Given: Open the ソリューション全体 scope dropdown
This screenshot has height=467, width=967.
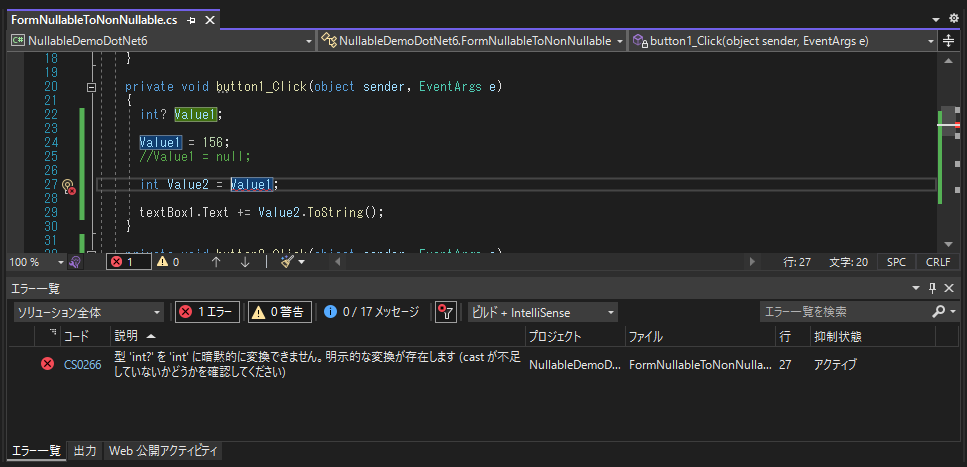Looking at the screenshot, I should click(x=88, y=312).
